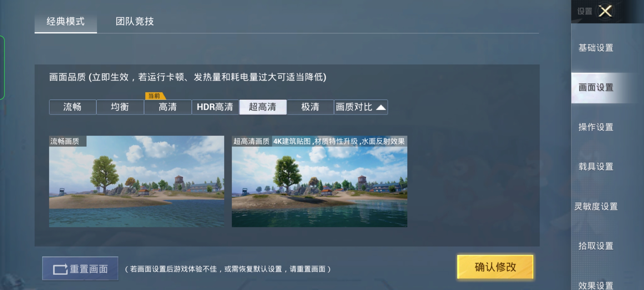The width and height of the screenshot is (644, 290).
Task: Open 画面设置 in the sidebar
Action: 596,88
